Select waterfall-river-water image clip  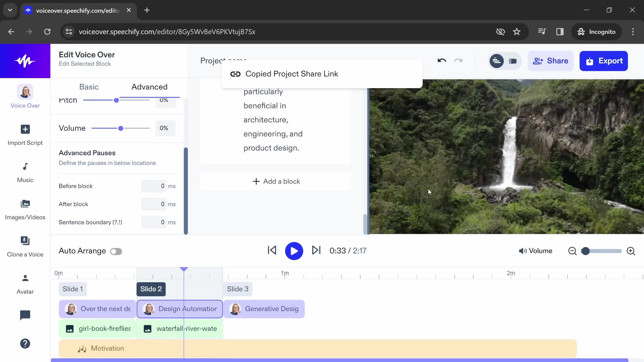(x=180, y=328)
